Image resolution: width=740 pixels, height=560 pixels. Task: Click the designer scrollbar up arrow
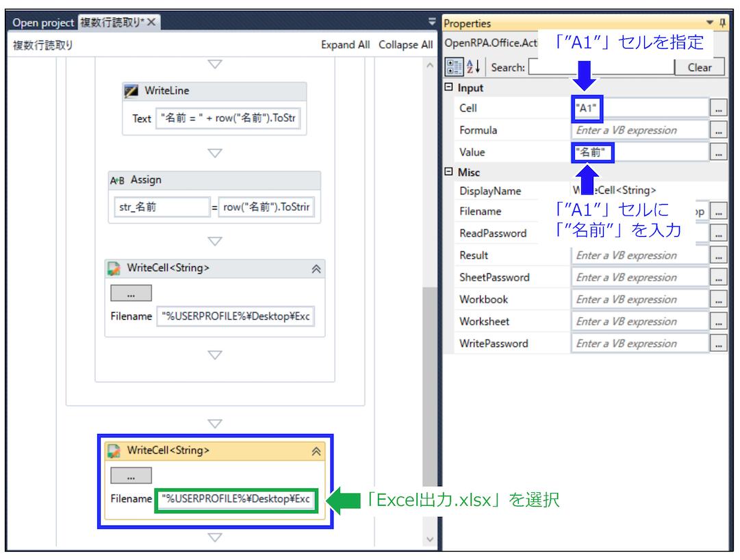click(430, 65)
